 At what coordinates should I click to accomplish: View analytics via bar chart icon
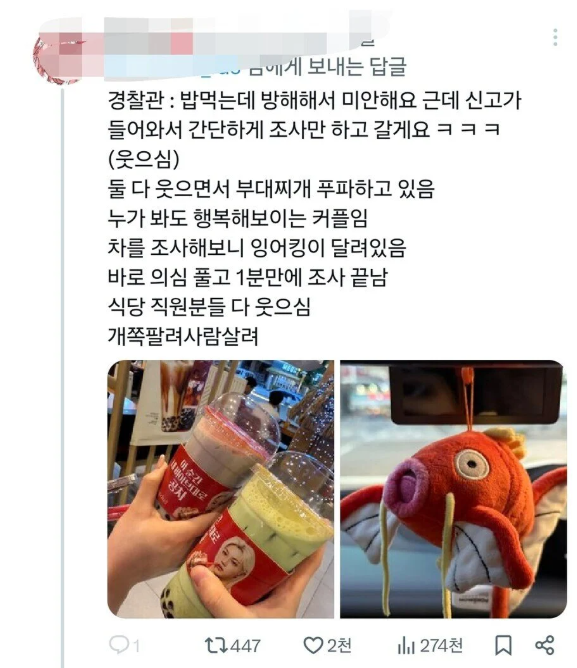pyautogui.click(x=406, y=645)
